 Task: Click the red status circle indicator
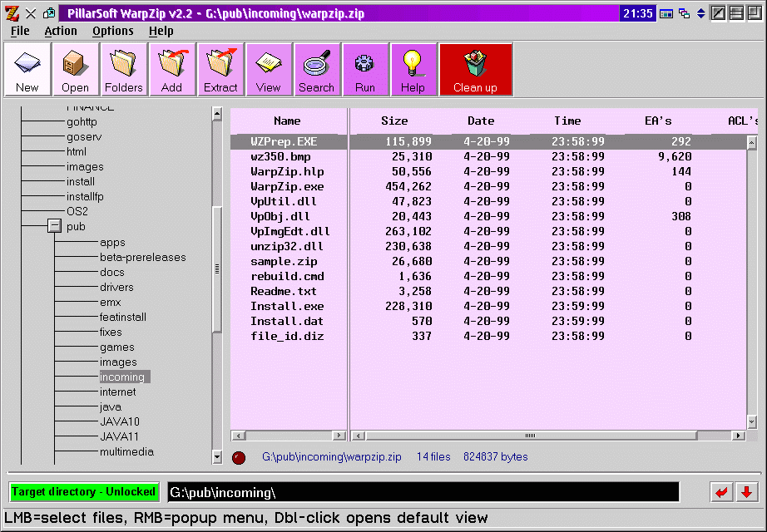click(x=239, y=458)
